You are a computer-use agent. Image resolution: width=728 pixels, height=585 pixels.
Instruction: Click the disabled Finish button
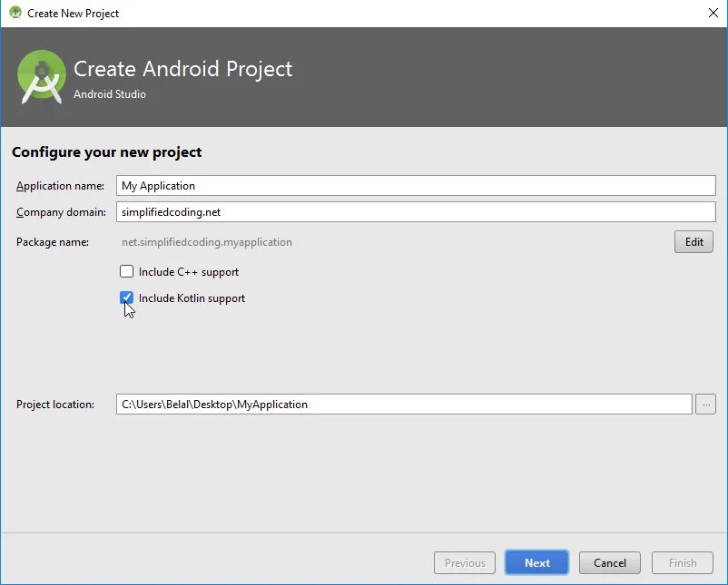(683, 562)
